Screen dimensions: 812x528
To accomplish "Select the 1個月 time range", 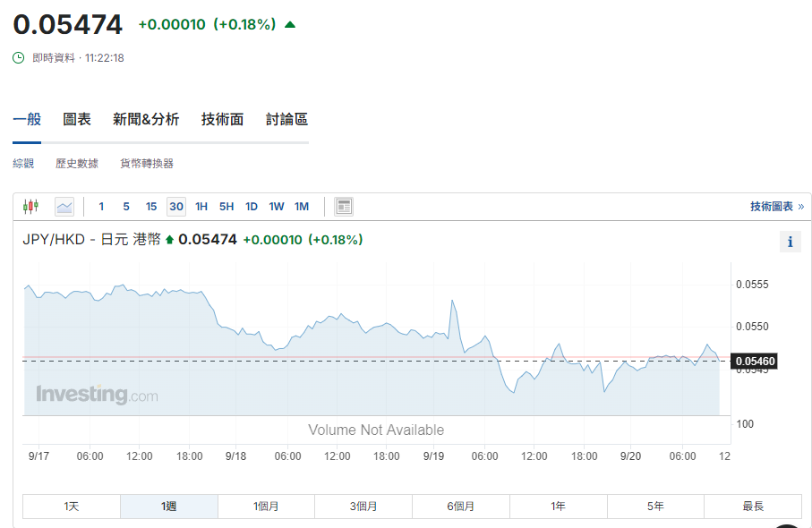I will point(266,507).
